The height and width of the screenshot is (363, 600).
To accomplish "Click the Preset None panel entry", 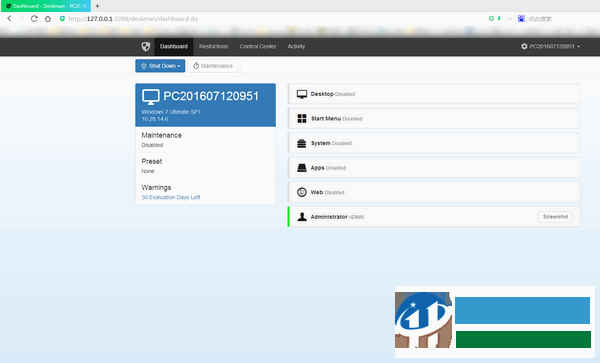I will 205,166.
